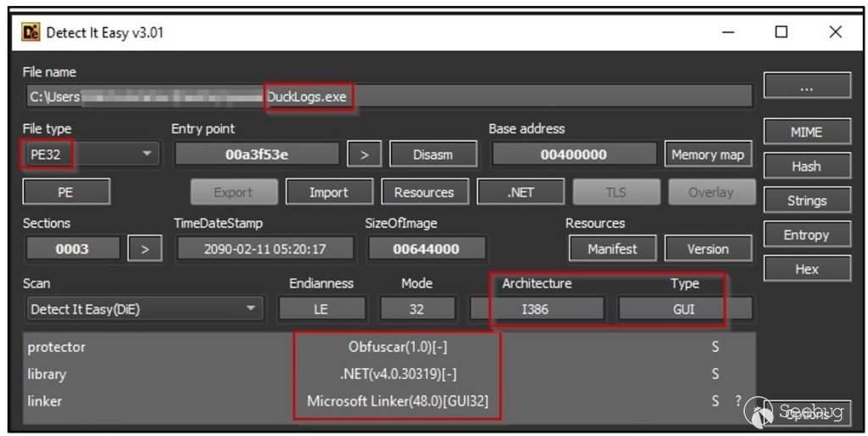
Task: Close the Detect It Easy window
Action: tap(835, 32)
